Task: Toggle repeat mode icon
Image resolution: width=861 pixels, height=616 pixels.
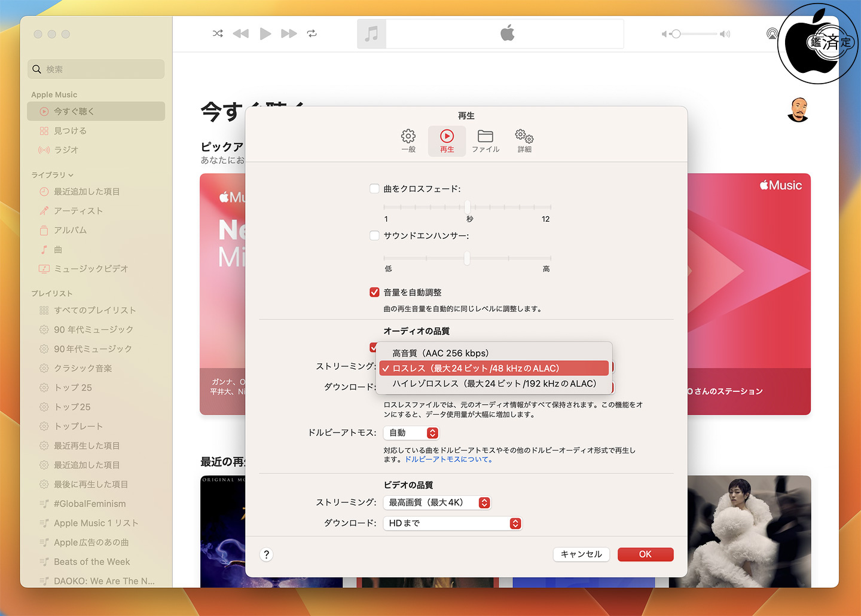Action: tap(312, 33)
